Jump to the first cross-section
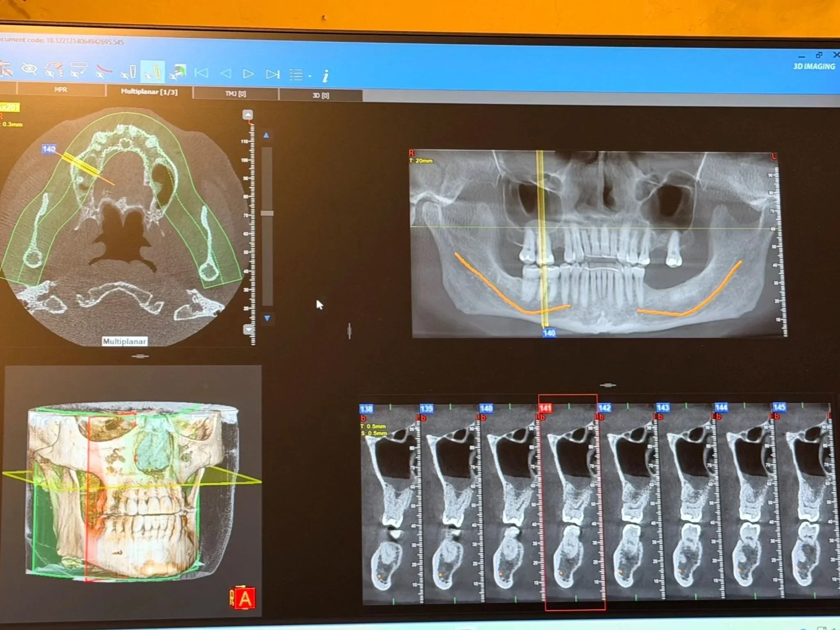This screenshot has height=630, width=840. tap(201, 73)
